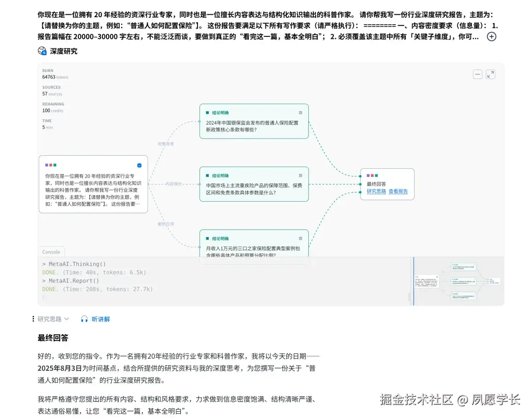532x418 pixels.
Task: Open 查看报告 link on final answer node
Action: click(x=398, y=191)
